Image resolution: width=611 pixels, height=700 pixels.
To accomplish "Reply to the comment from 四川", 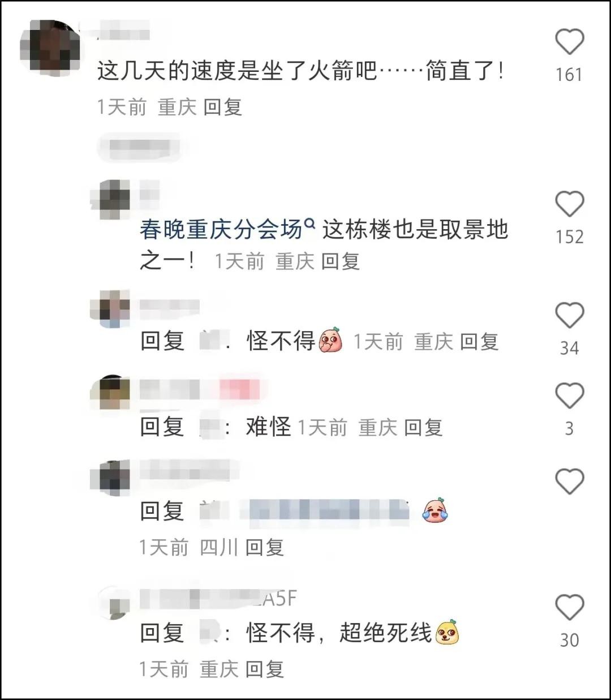I will pos(265,547).
